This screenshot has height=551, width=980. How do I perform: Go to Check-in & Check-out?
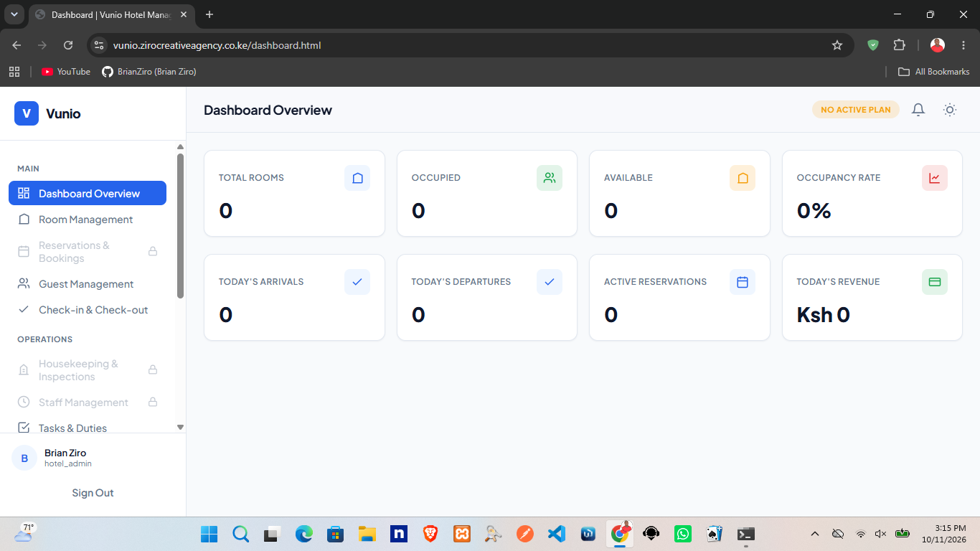(x=88, y=310)
